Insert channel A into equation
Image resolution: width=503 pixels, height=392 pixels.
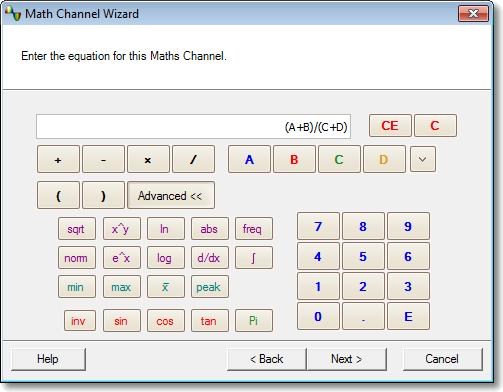coord(249,159)
